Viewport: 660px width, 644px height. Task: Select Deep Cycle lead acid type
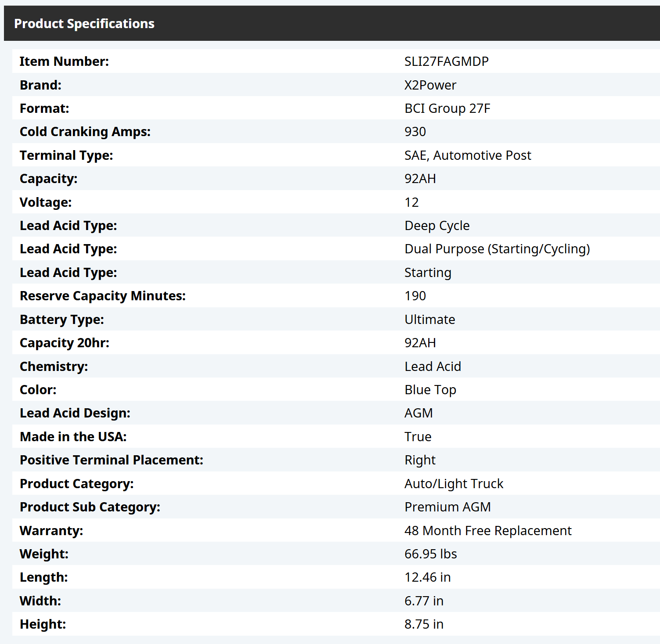(437, 226)
